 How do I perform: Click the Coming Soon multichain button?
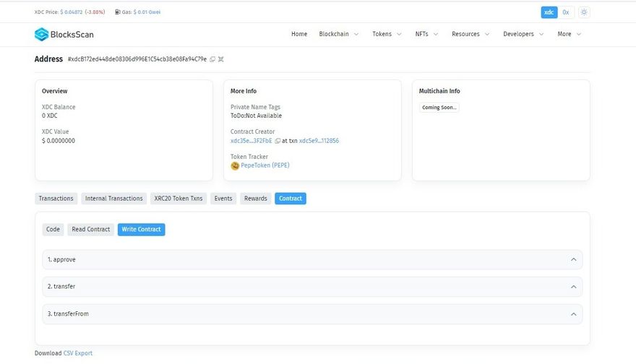click(x=439, y=108)
